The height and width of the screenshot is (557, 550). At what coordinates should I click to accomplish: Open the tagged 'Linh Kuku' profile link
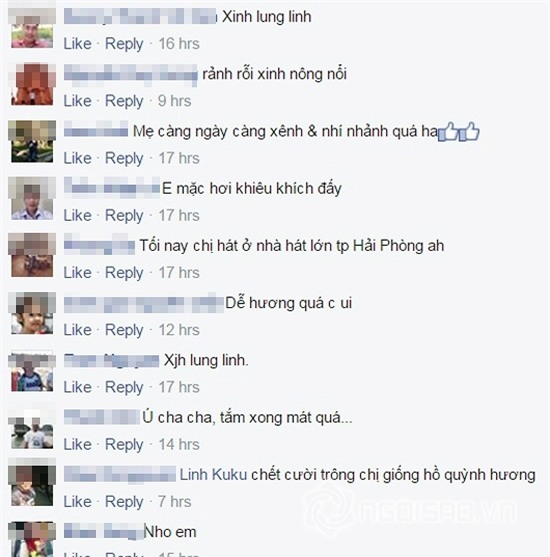click(213, 475)
